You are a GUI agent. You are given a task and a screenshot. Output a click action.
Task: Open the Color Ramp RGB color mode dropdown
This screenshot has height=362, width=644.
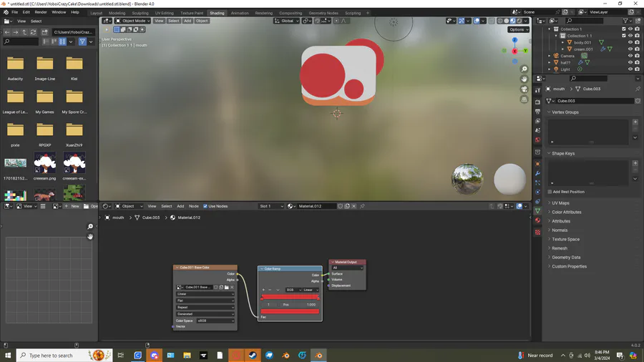(x=293, y=290)
